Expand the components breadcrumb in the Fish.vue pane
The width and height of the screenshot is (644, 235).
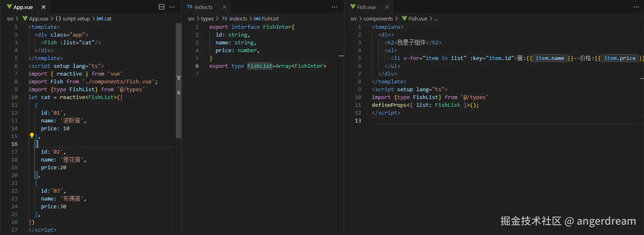[x=378, y=18]
